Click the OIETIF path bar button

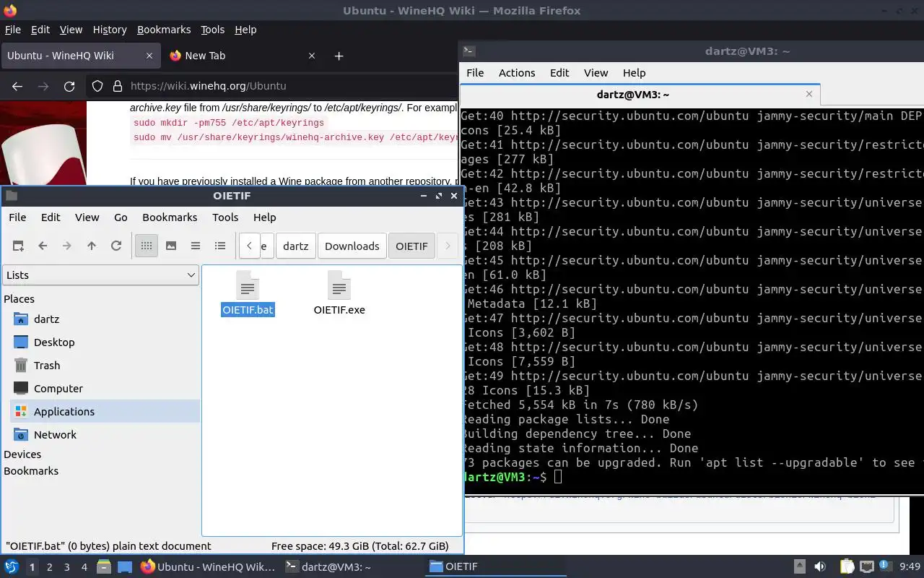411,246
